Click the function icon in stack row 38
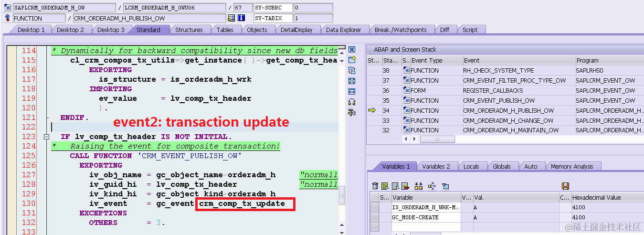644x235 pixels. click(407, 70)
